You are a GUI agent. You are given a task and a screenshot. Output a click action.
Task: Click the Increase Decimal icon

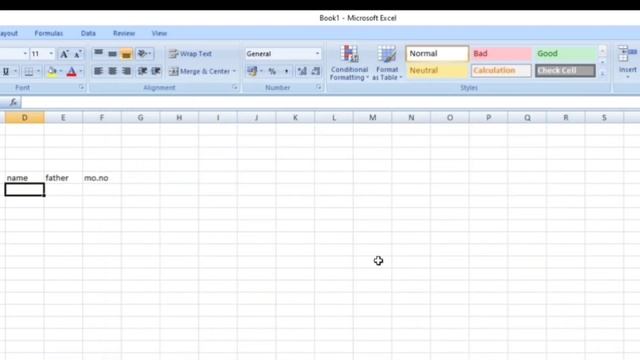pyautogui.click(x=302, y=71)
